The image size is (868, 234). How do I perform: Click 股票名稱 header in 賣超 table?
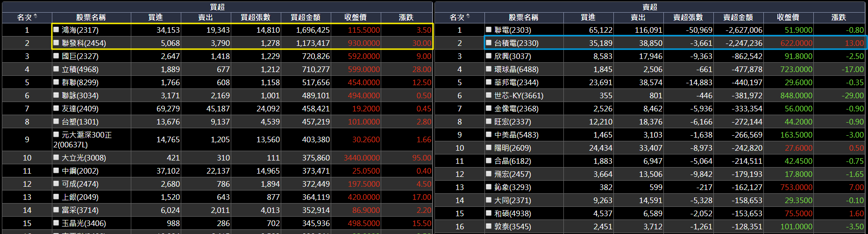[524, 17]
